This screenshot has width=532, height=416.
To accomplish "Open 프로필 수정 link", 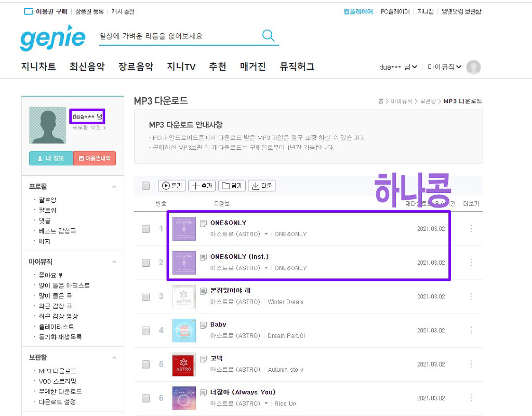I will click(x=89, y=127).
